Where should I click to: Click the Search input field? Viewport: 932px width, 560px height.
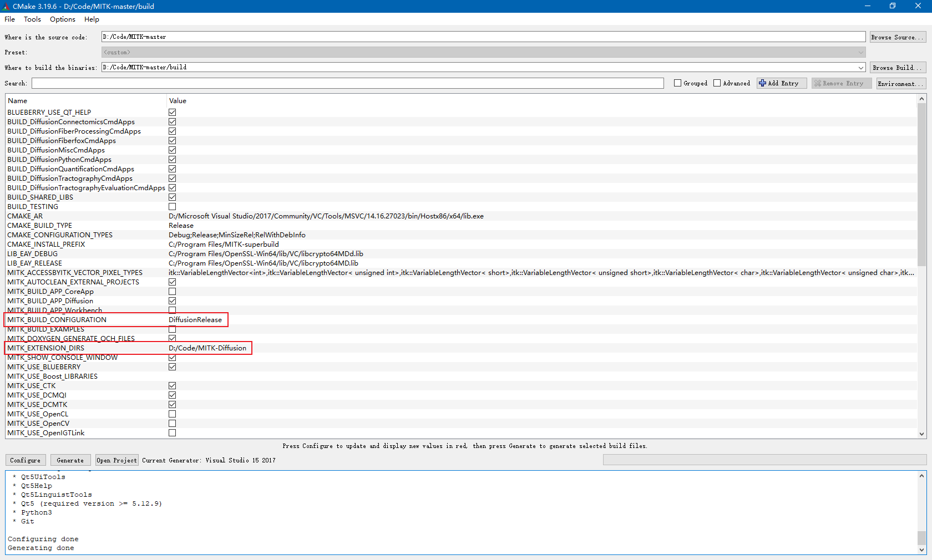tap(348, 83)
